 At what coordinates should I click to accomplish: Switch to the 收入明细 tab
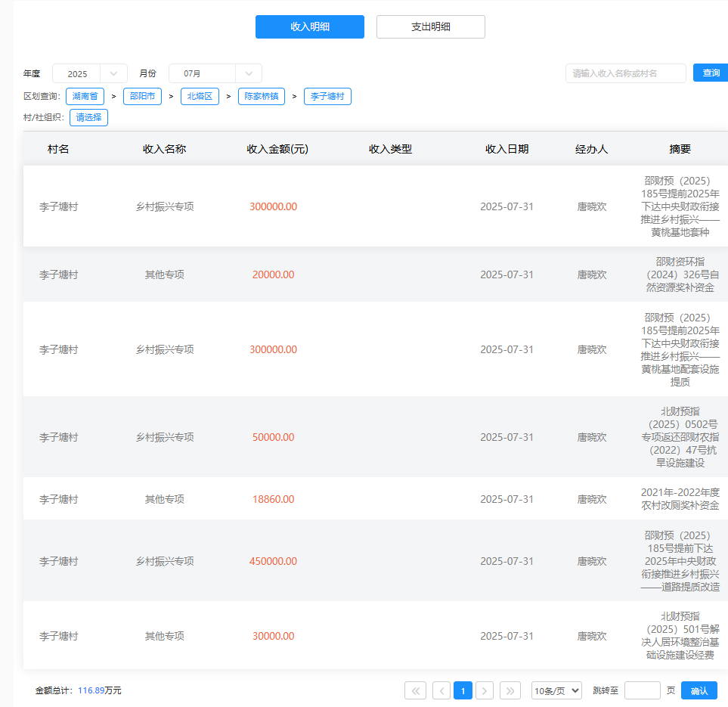pos(309,26)
